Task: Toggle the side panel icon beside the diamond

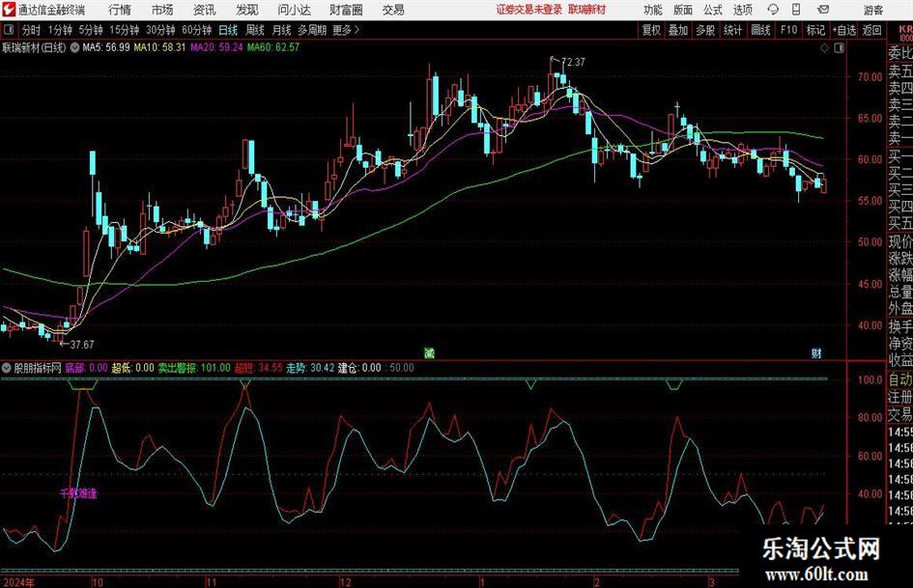Action: (x=839, y=47)
